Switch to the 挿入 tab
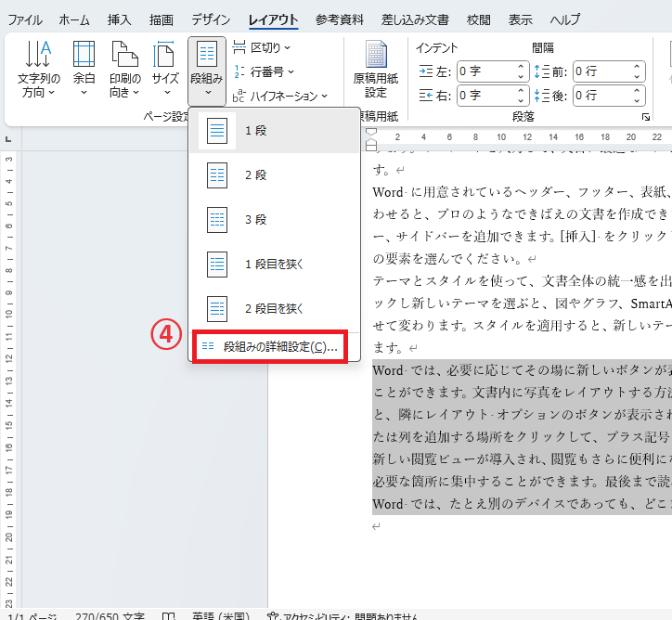672x620 pixels. tap(119, 19)
